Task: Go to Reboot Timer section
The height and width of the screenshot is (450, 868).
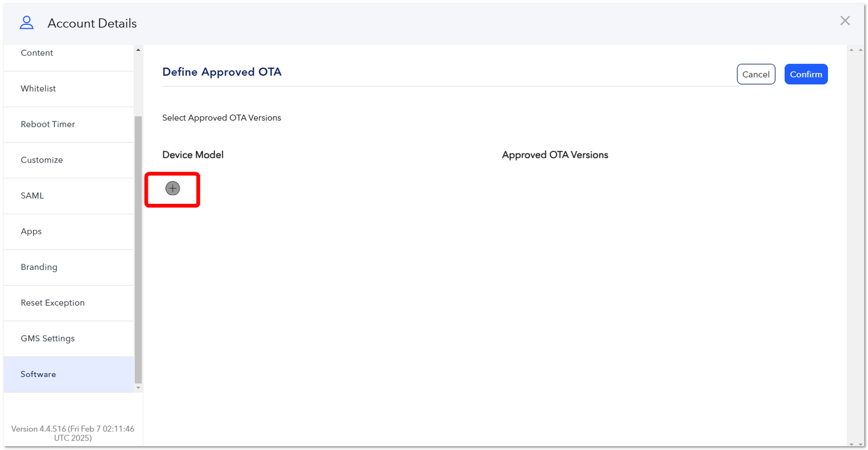Action: pos(68,125)
